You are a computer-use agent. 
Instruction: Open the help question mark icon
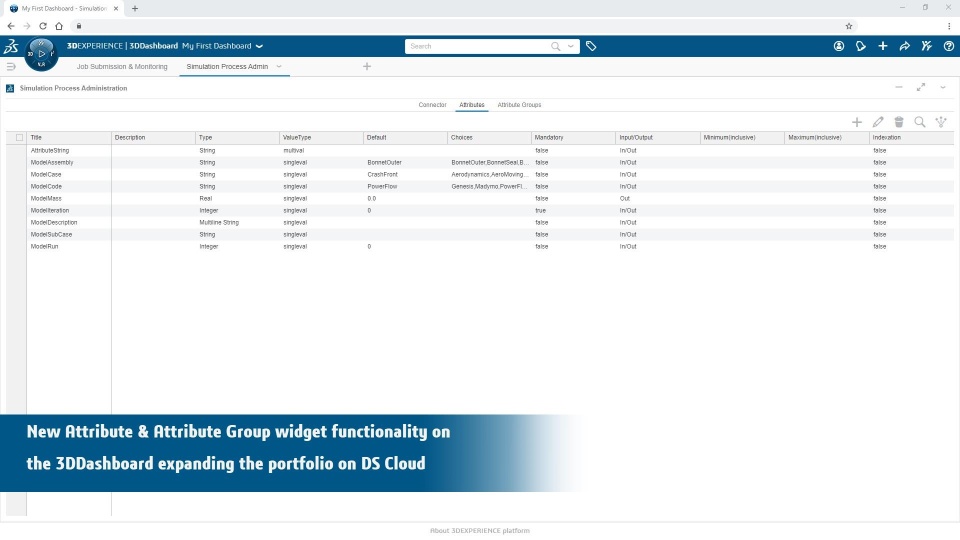point(948,46)
